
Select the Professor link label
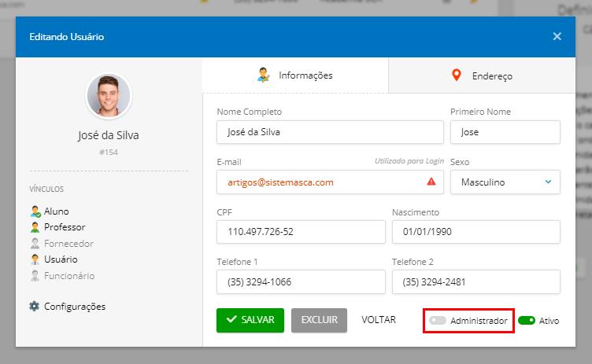coord(65,227)
